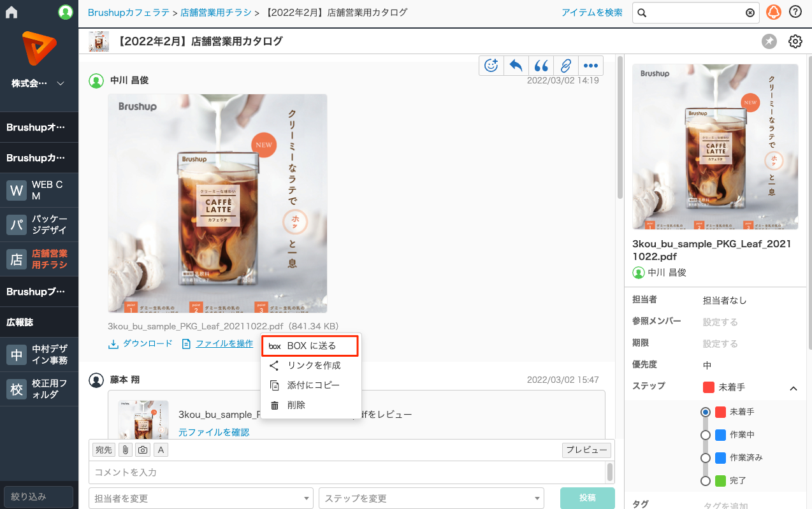Open the パッケージデザイ project パ icon

coord(17,225)
